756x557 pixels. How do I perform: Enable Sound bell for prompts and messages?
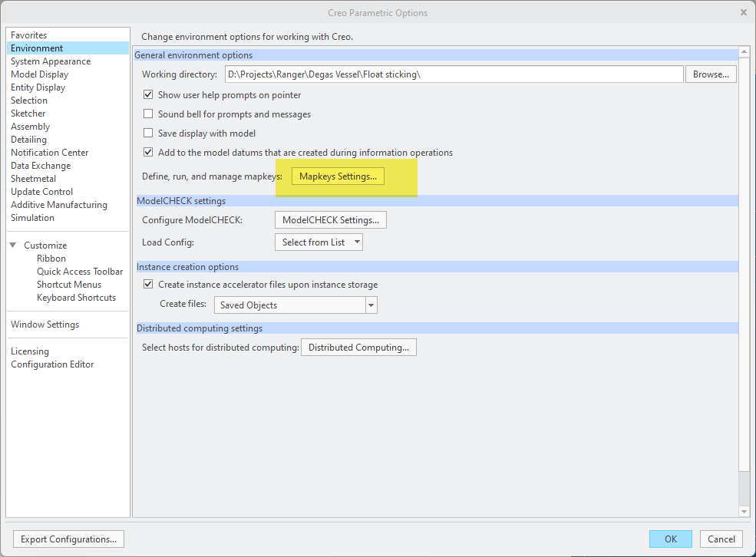tap(148, 114)
